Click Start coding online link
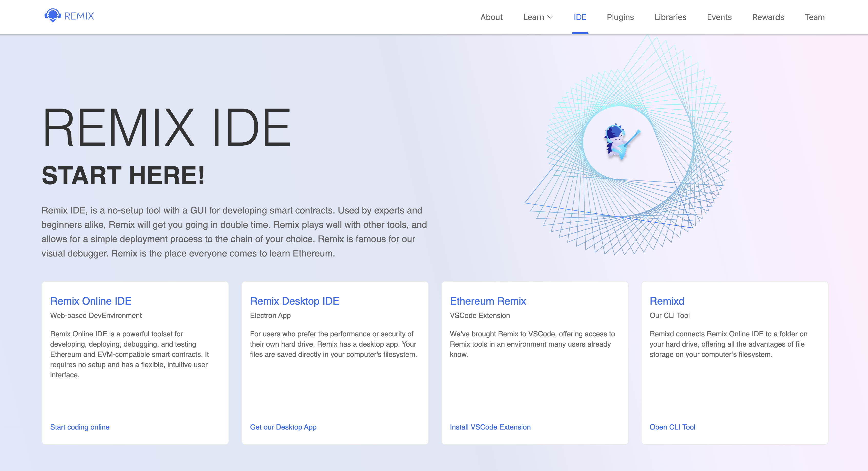The image size is (868, 471). [x=80, y=427]
